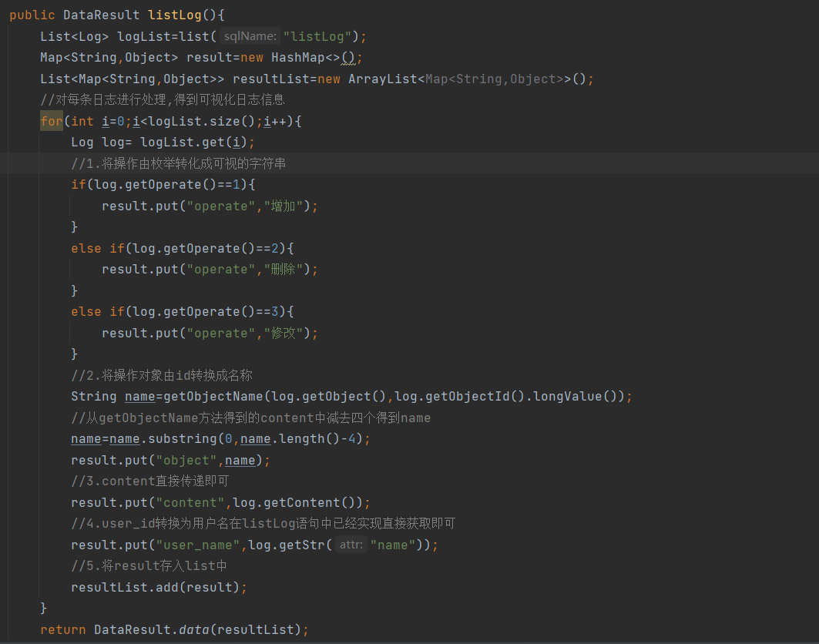Click comment 1.将操作由枚举转化成可视的字符串

point(178,163)
